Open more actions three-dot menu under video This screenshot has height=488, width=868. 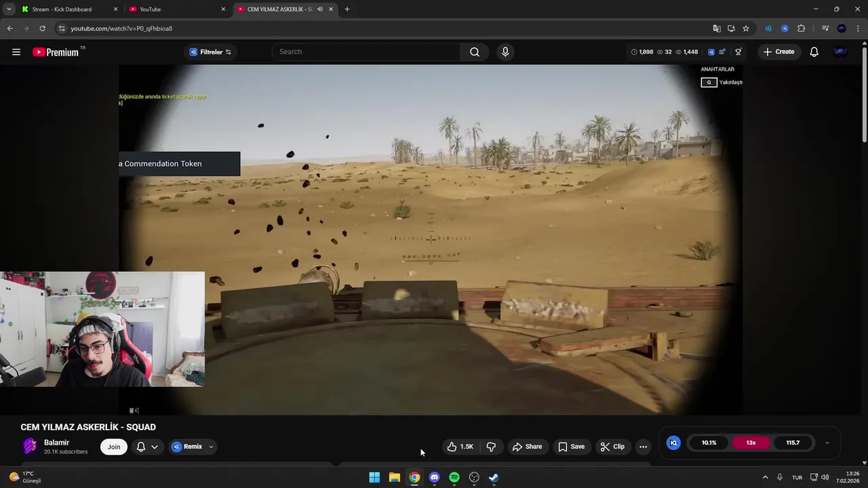[x=643, y=447]
